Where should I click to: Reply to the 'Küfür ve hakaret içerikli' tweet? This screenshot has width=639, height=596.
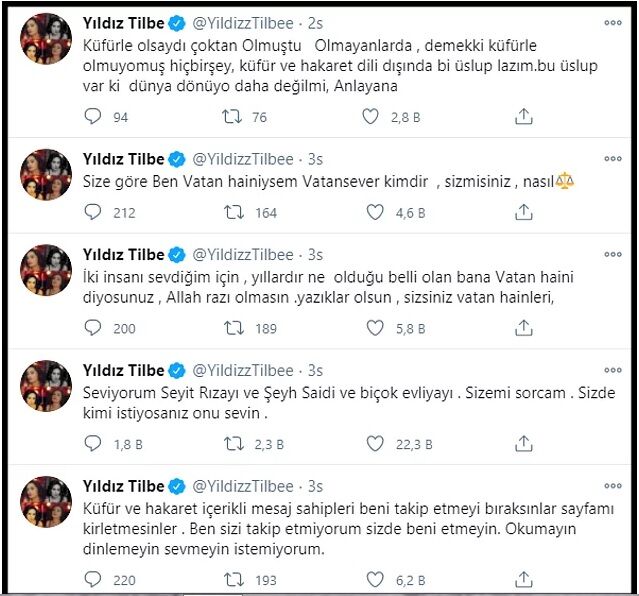(93, 580)
